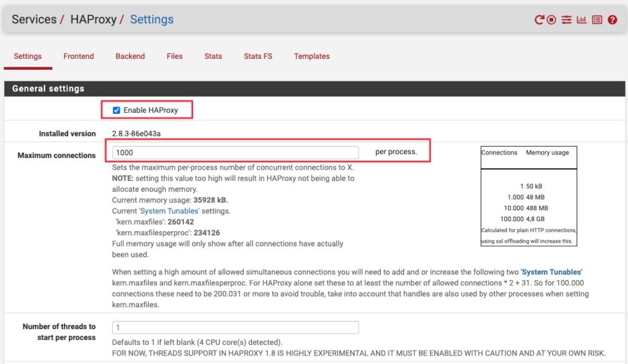Viewport: 628px width, 364px height.
Task: Toggle the Enable HAProxy checkbox
Action: coord(117,110)
